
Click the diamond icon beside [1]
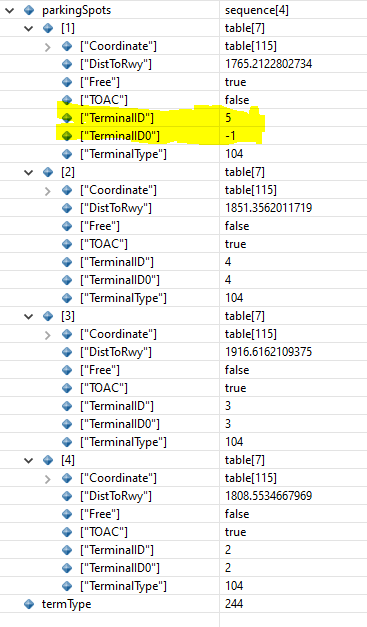pos(48,28)
